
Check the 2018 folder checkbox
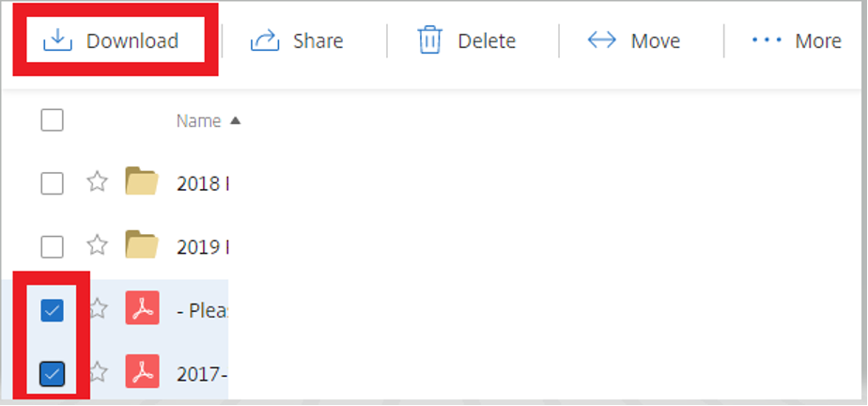click(x=53, y=182)
